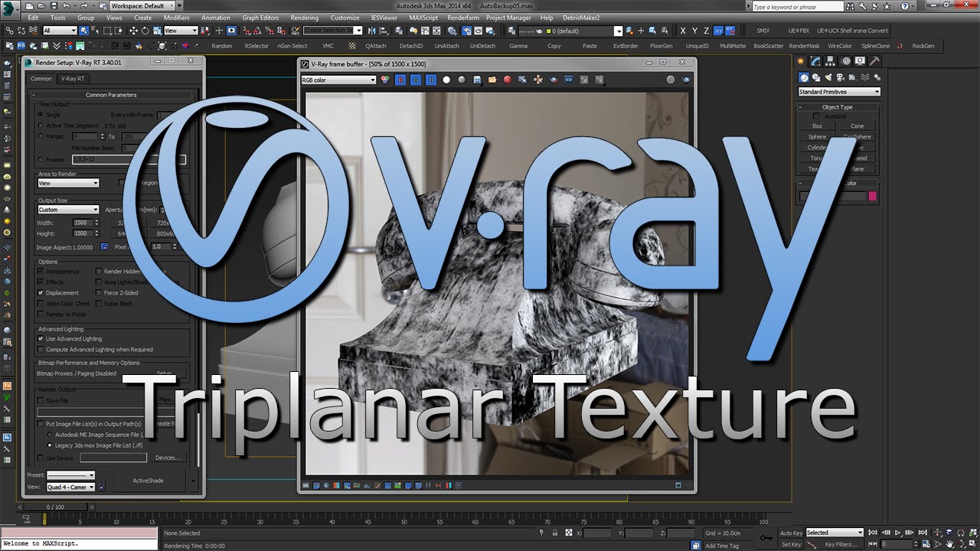This screenshot has width=980, height=551.
Task: Click teapot render icon at frame buffer right
Action: (x=685, y=80)
